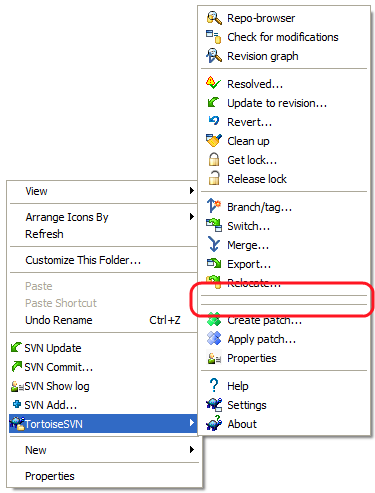Click the SVN Add plus icon
The width and height of the screenshot is (375, 493).
point(17,404)
